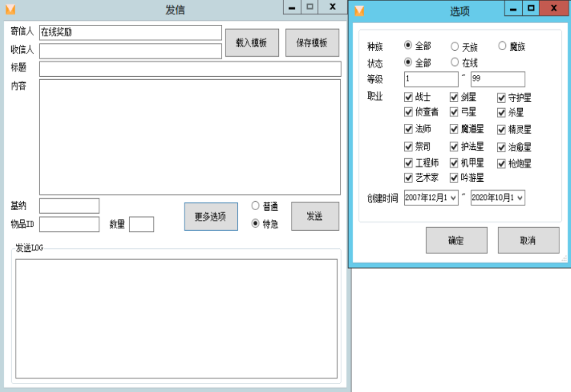Send the mail with 发送 button
This screenshot has width=571, height=392.
[x=315, y=216]
